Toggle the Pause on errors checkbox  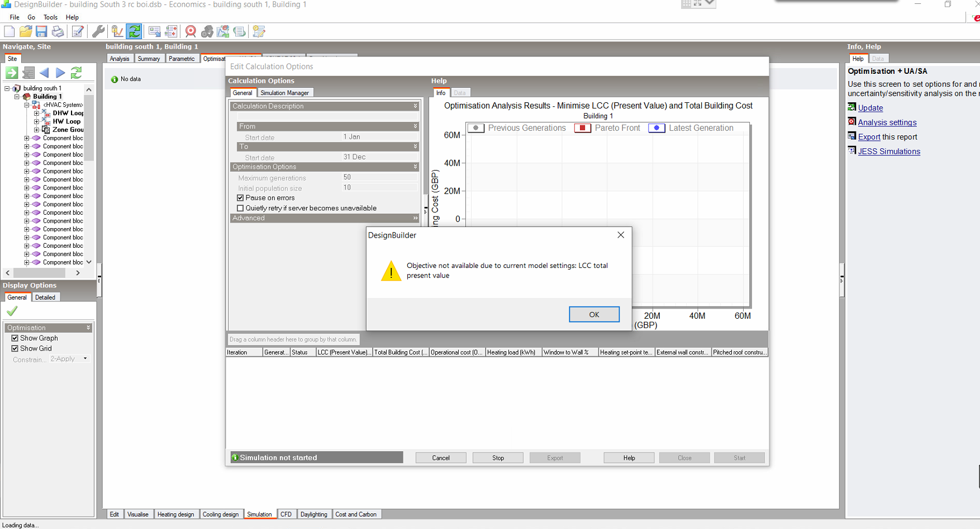tap(240, 198)
